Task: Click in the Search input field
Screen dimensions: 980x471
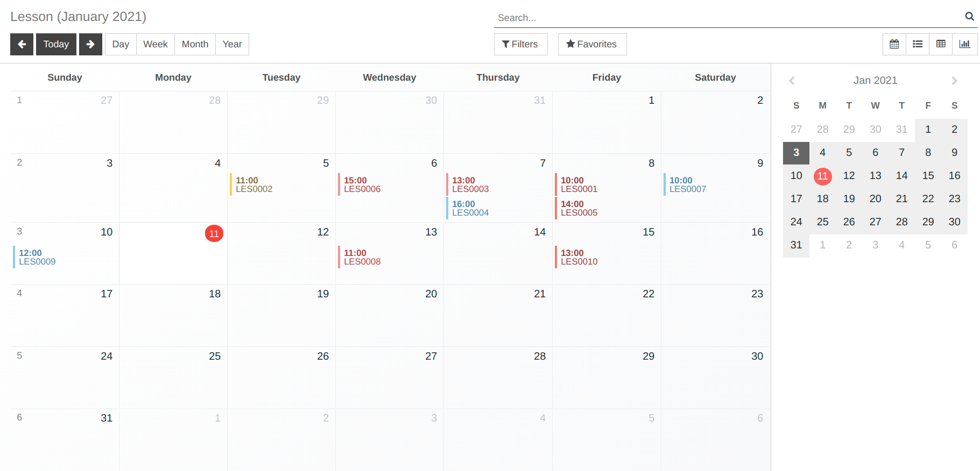Action: pyautogui.click(x=729, y=17)
